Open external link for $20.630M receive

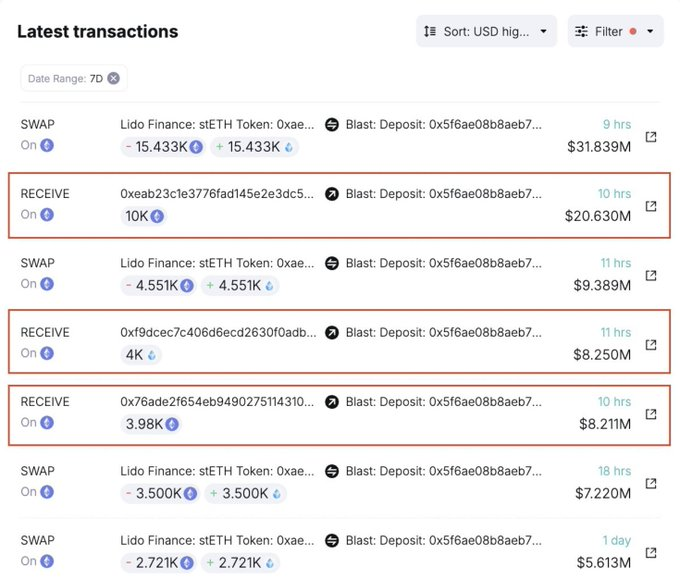(x=651, y=206)
